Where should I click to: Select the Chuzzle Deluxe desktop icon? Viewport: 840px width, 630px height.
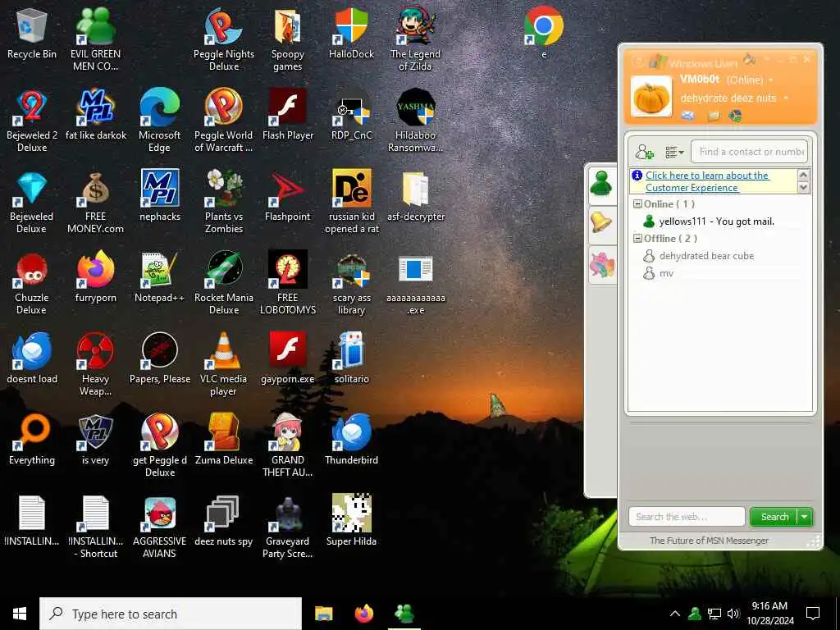(32, 283)
